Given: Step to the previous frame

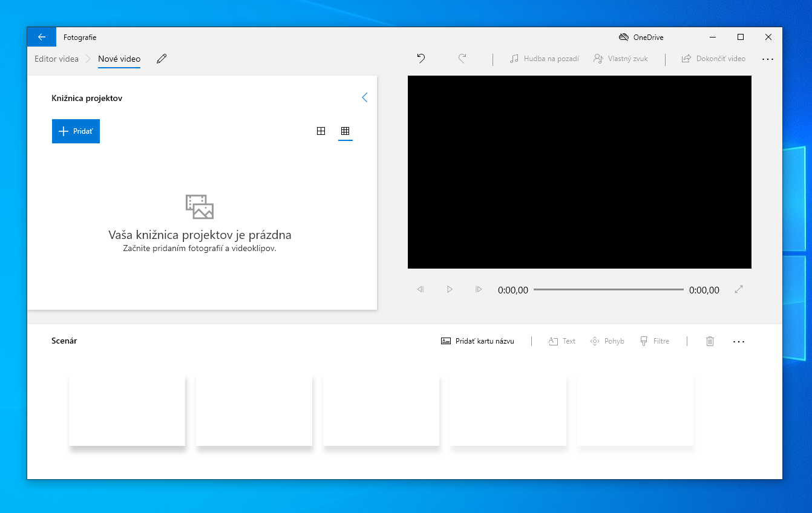Looking at the screenshot, I should pyautogui.click(x=421, y=290).
